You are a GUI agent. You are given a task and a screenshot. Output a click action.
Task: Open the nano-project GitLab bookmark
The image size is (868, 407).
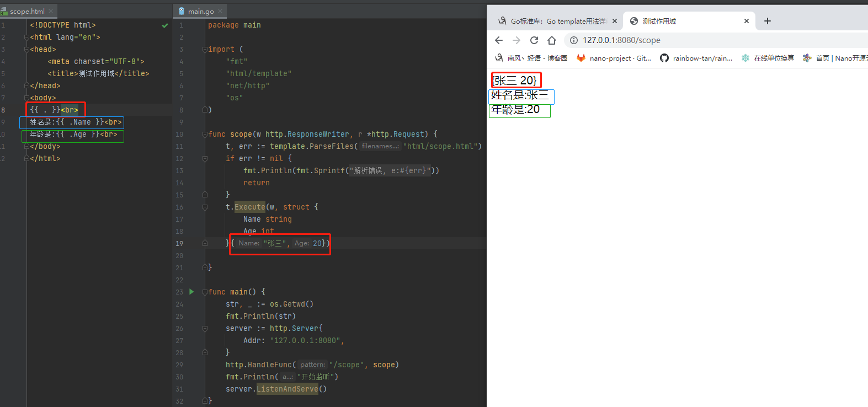coord(614,58)
